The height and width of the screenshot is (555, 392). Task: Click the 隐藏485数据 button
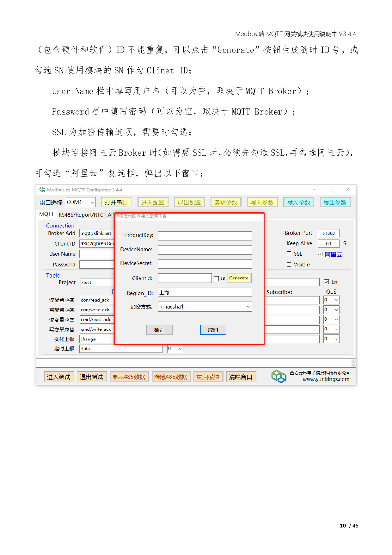coord(171,377)
